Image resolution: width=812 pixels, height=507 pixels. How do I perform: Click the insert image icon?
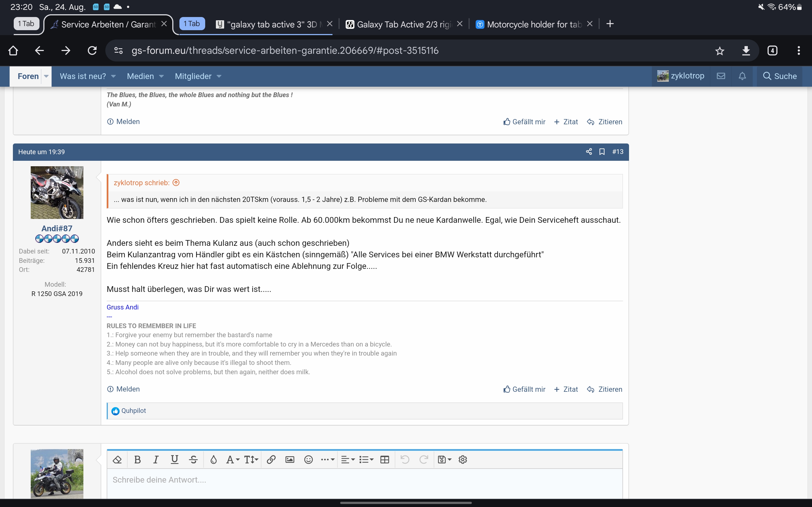290,459
